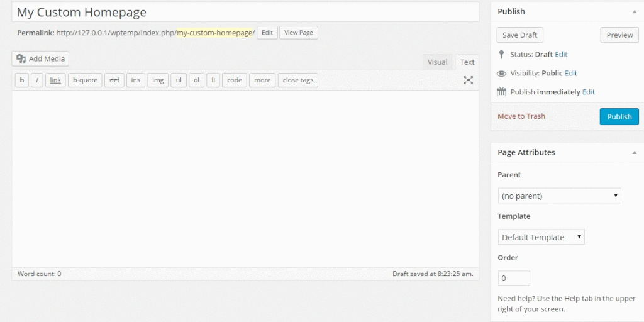Insert unordered list with ul button
Image resolution: width=644 pixels, height=322 pixels.
coord(179,80)
